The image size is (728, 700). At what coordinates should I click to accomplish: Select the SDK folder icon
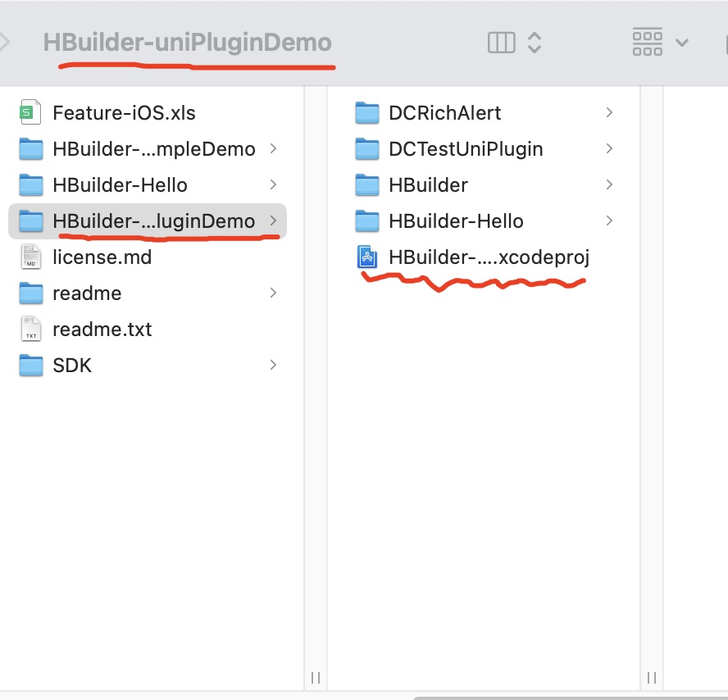coord(30,366)
